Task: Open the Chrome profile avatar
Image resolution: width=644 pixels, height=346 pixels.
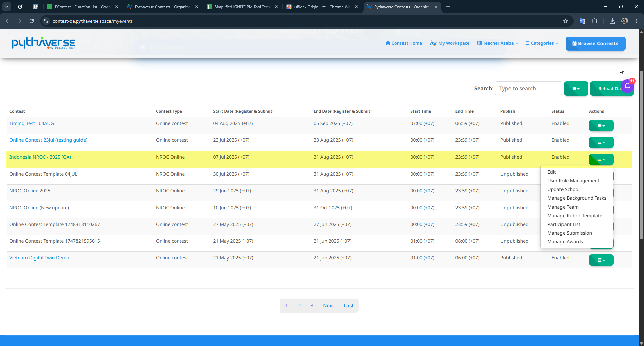Action: [x=625, y=21]
